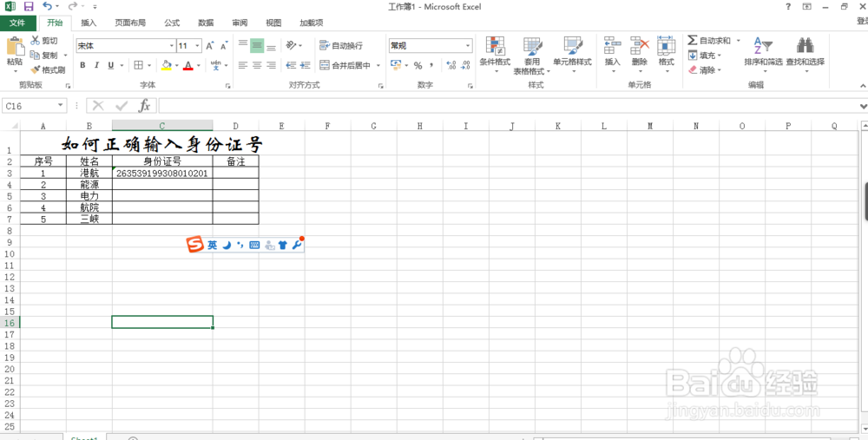Apply comma thousands separator style
This screenshot has height=440, width=868.
431,65
